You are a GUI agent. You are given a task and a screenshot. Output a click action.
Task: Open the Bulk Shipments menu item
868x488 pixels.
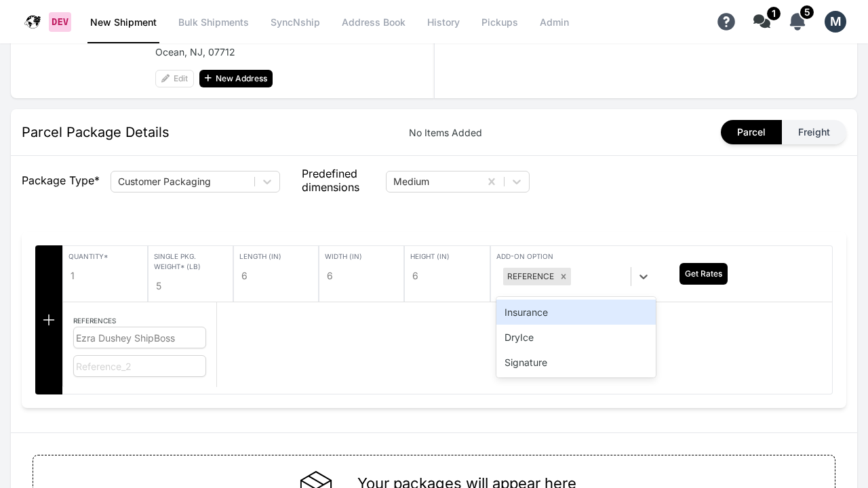tap(214, 22)
